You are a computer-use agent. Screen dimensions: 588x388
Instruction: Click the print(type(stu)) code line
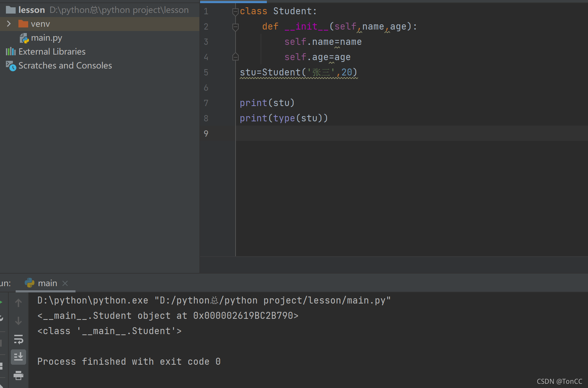pyautogui.click(x=284, y=118)
